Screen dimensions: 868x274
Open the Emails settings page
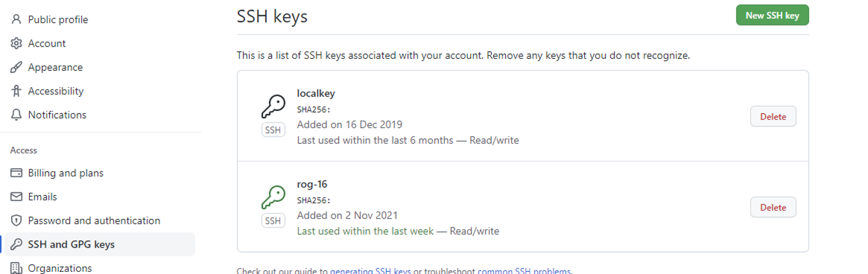coord(43,197)
